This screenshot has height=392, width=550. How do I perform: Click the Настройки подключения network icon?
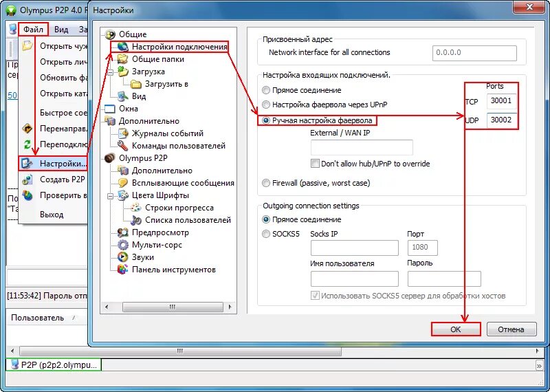123,47
